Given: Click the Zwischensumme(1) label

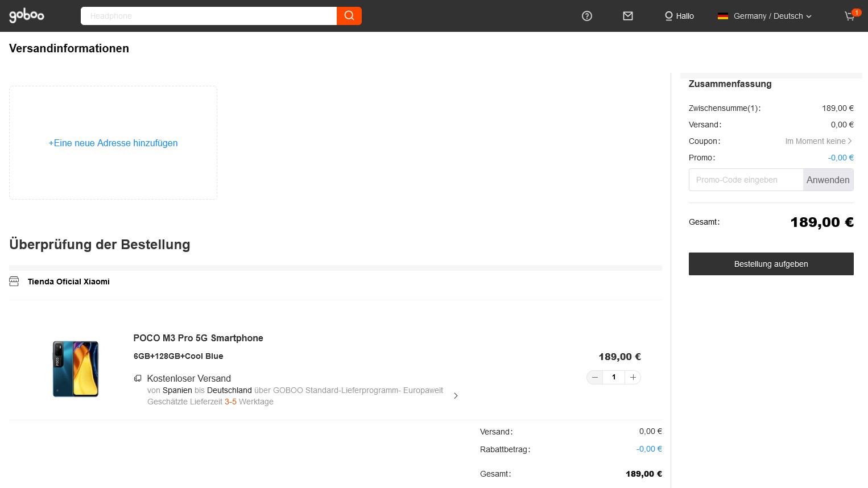Looking at the screenshot, I should pos(725,108).
